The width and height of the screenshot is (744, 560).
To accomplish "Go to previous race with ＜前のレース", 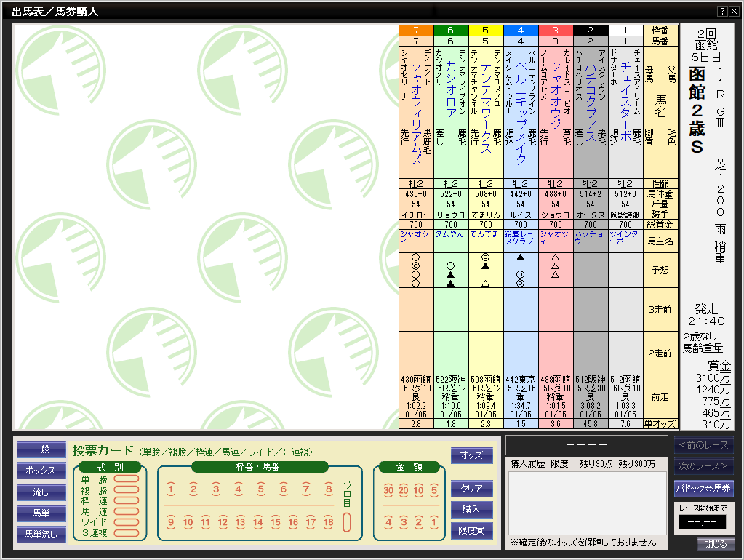I will (703, 445).
